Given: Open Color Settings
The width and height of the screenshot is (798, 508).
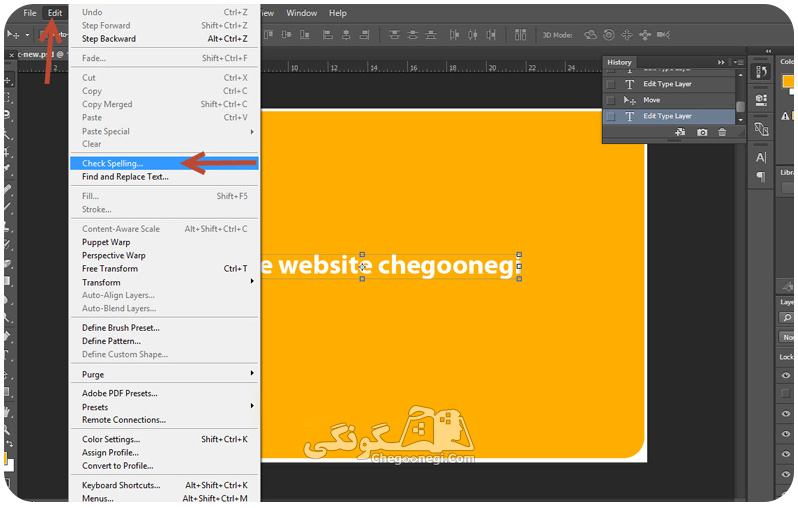Looking at the screenshot, I should 111,439.
